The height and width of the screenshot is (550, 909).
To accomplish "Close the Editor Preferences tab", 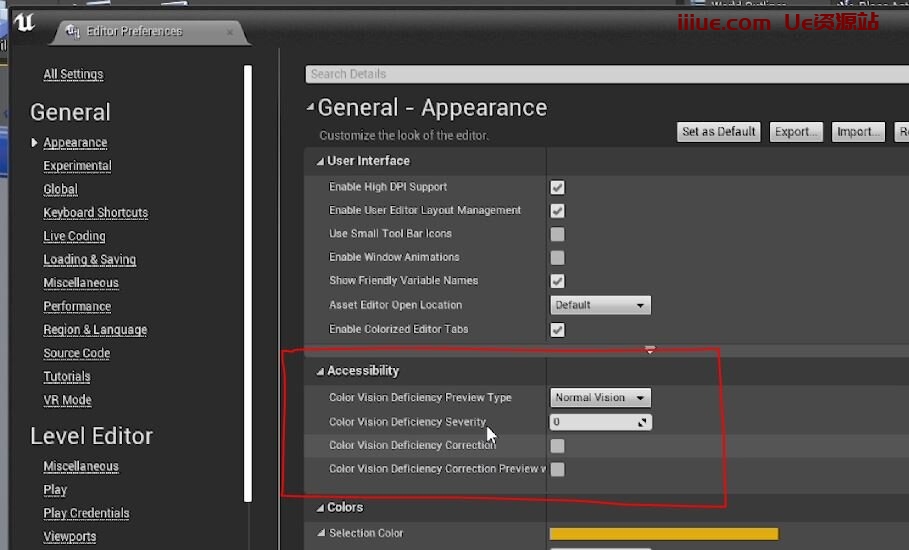I will coord(230,32).
